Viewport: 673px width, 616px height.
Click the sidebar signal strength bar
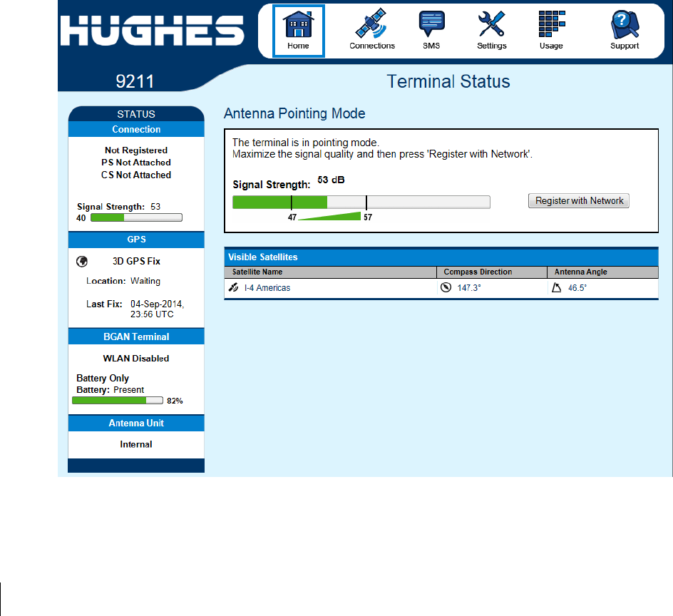click(136, 217)
